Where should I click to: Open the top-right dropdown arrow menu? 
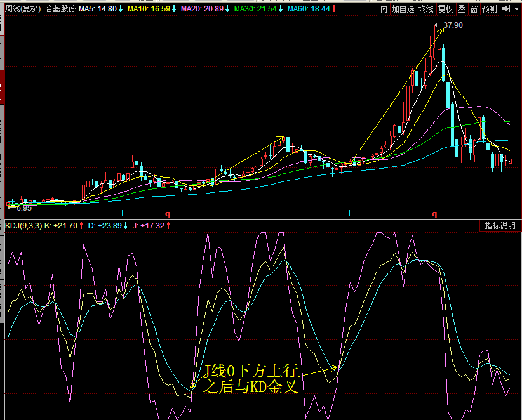(x=517, y=10)
